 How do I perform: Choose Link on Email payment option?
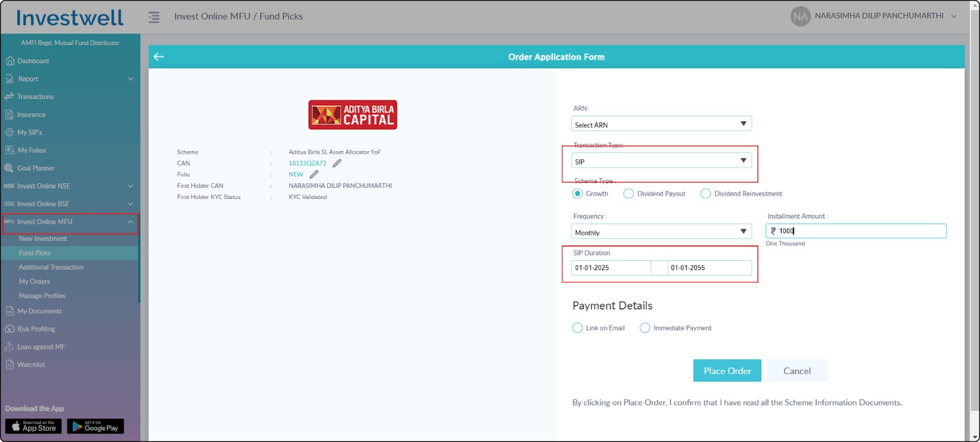coord(578,328)
